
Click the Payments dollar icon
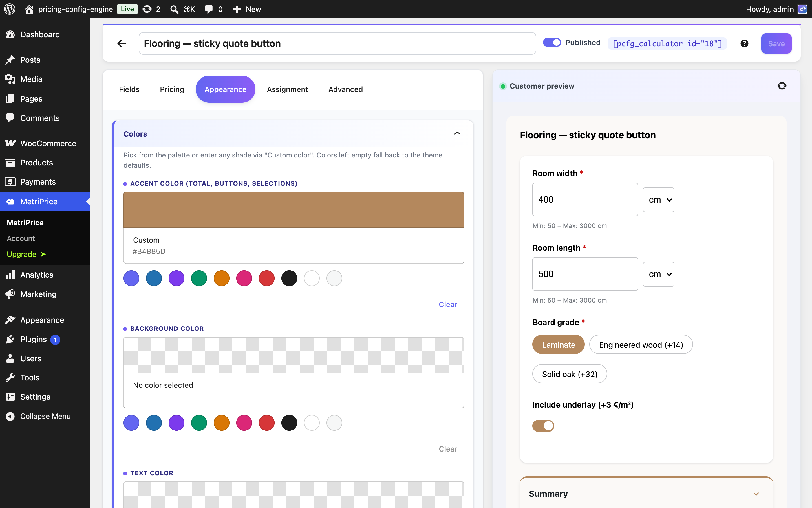(x=10, y=182)
